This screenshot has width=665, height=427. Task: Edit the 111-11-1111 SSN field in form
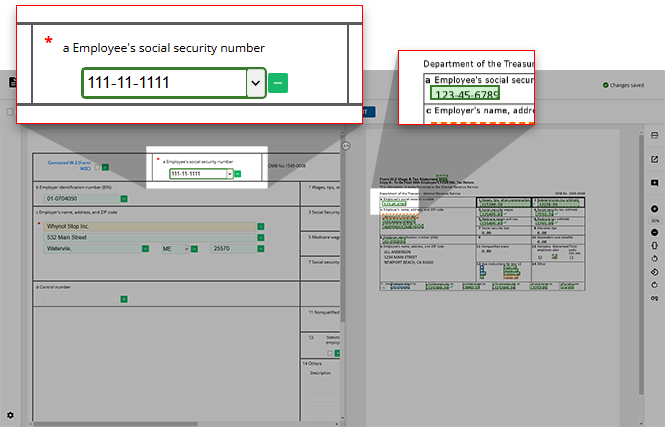pos(198,174)
